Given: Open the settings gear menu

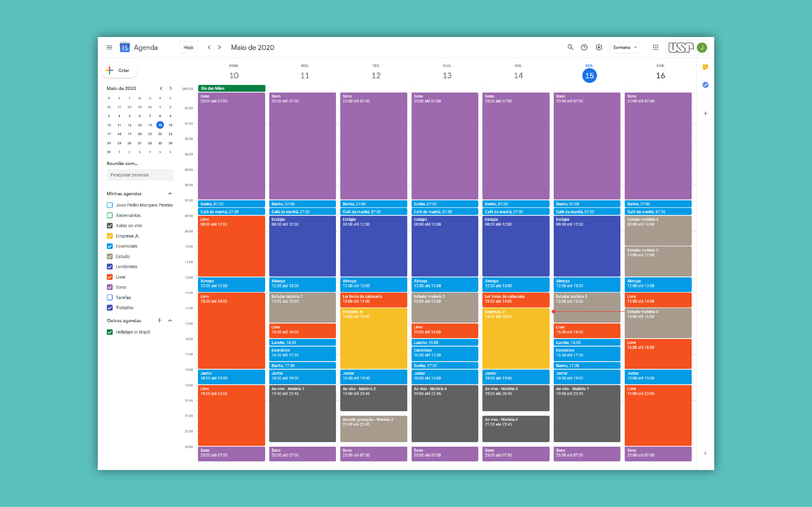Looking at the screenshot, I should click(x=599, y=47).
